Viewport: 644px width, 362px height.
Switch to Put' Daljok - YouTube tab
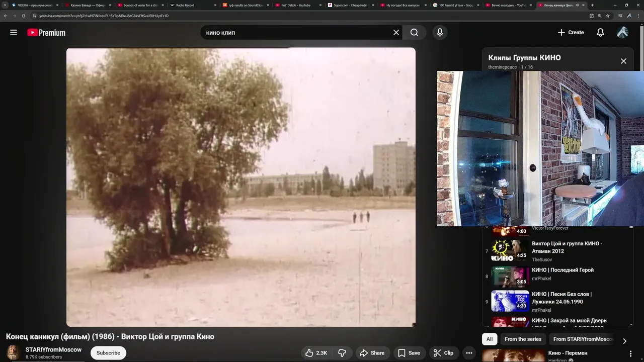click(x=297, y=5)
